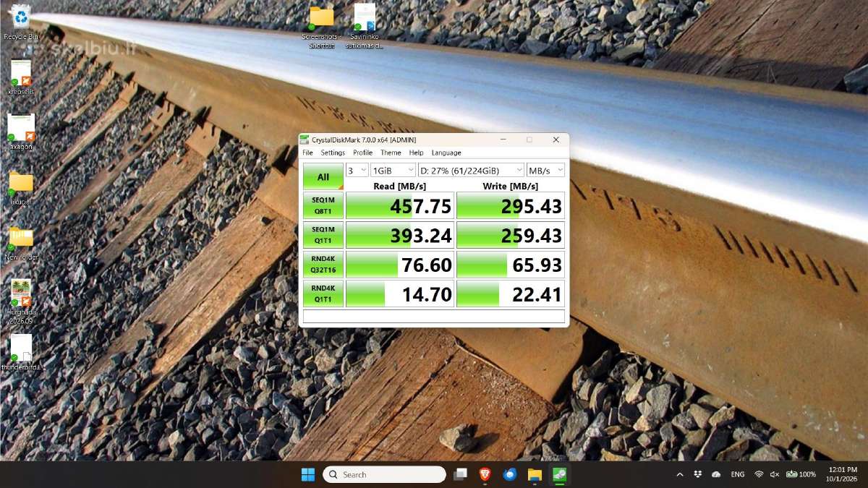Open the MB/s unit dropdown
Image resolution: width=868 pixels, height=488 pixels.
click(545, 170)
